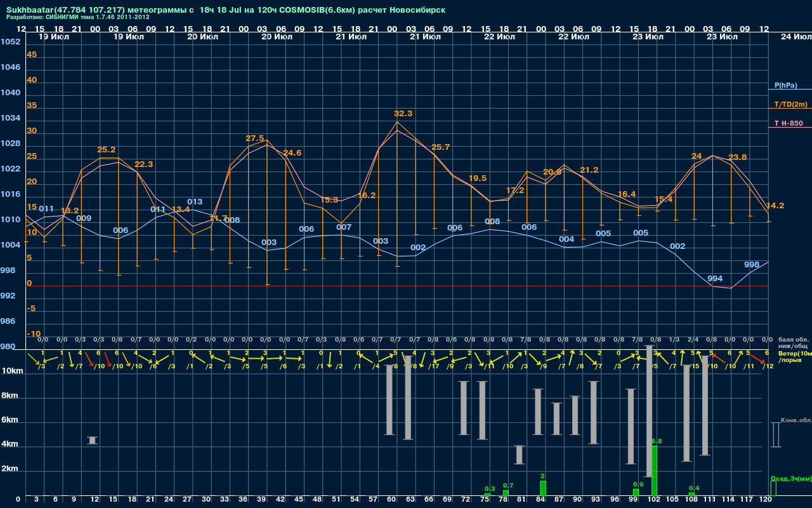Click the 013 pressure label

[x=195, y=202]
